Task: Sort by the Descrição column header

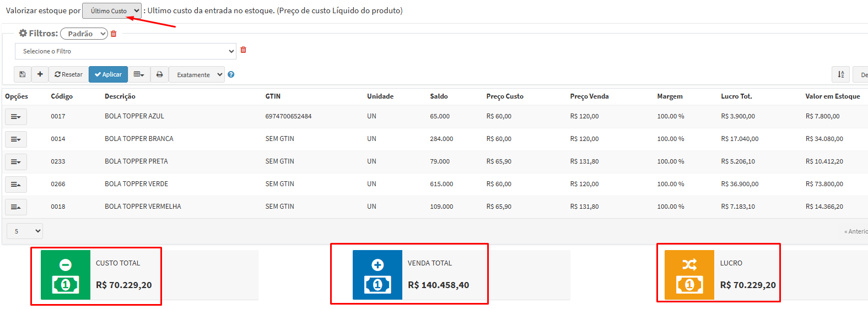Action: click(x=120, y=96)
